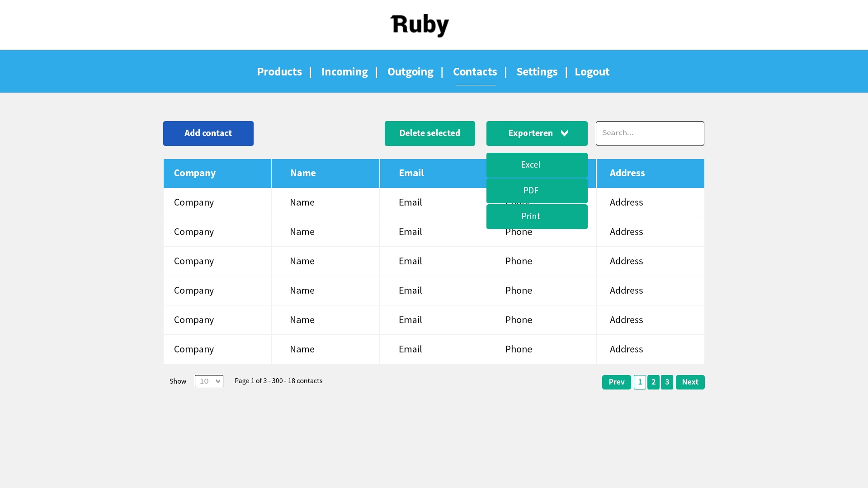Open the Products tab
The width and height of the screenshot is (868, 488).
pos(279,72)
